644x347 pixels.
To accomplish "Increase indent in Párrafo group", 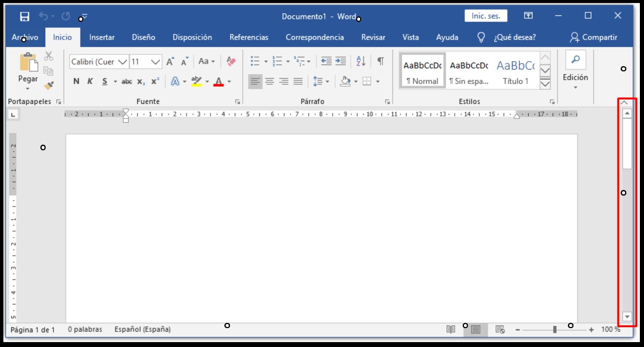I will (340, 61).
